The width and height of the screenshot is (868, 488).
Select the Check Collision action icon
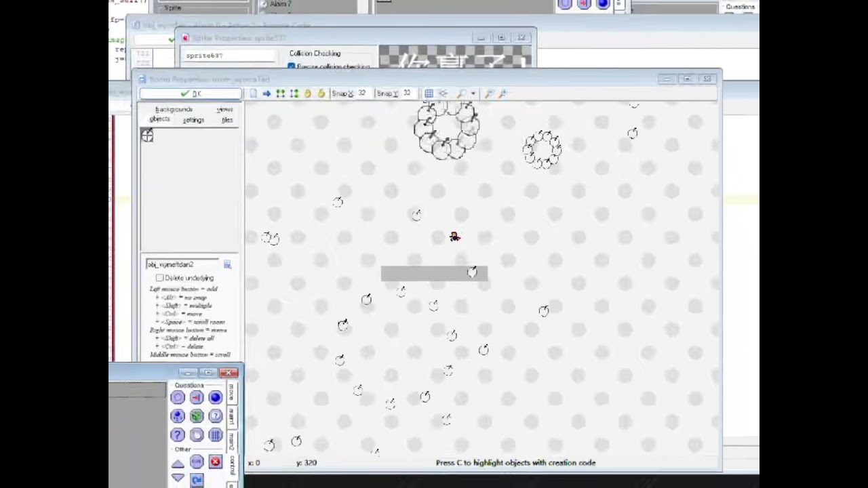click(x=197, y=398)
